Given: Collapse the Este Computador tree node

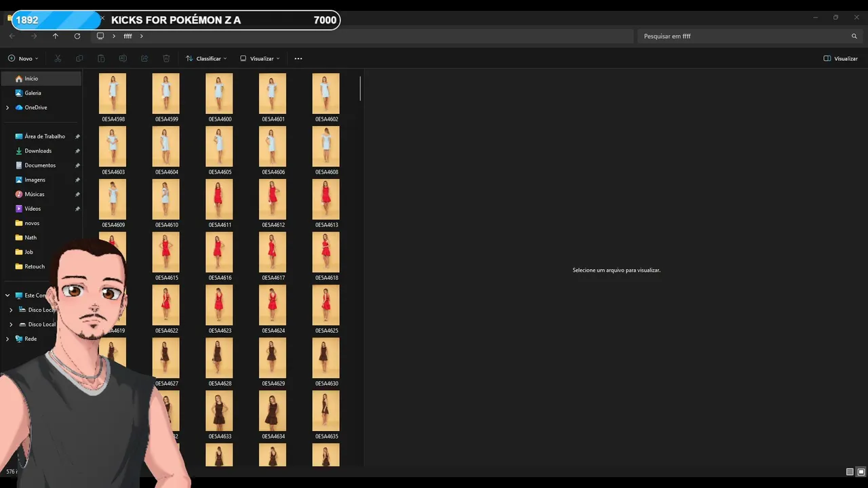Looking at the screenshot, I should (x=7, y=296).
